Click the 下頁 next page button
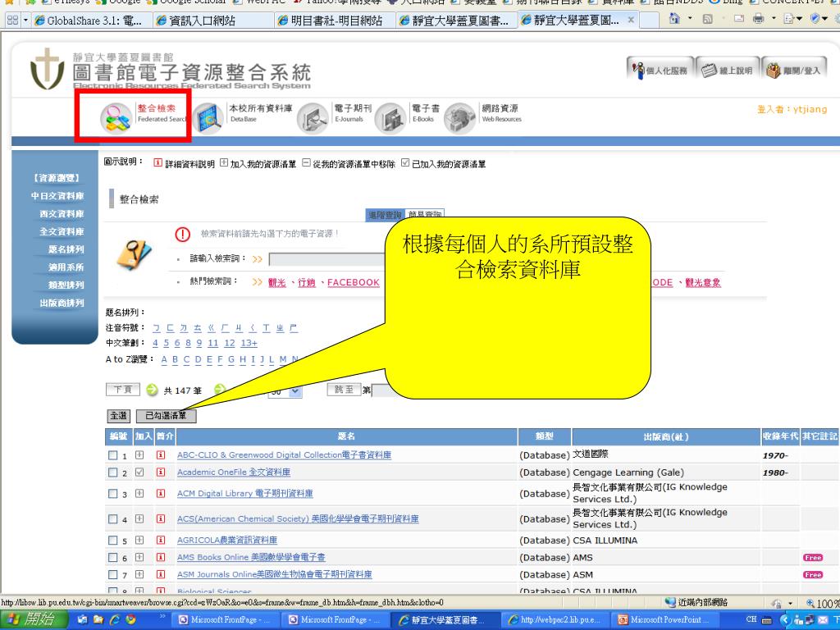The width and height of the screenshot is (840, 630). 123,390
